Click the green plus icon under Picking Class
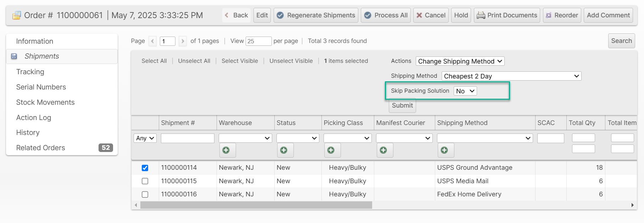The height and width of the screenshot is (223, 644). coord(331,150)
